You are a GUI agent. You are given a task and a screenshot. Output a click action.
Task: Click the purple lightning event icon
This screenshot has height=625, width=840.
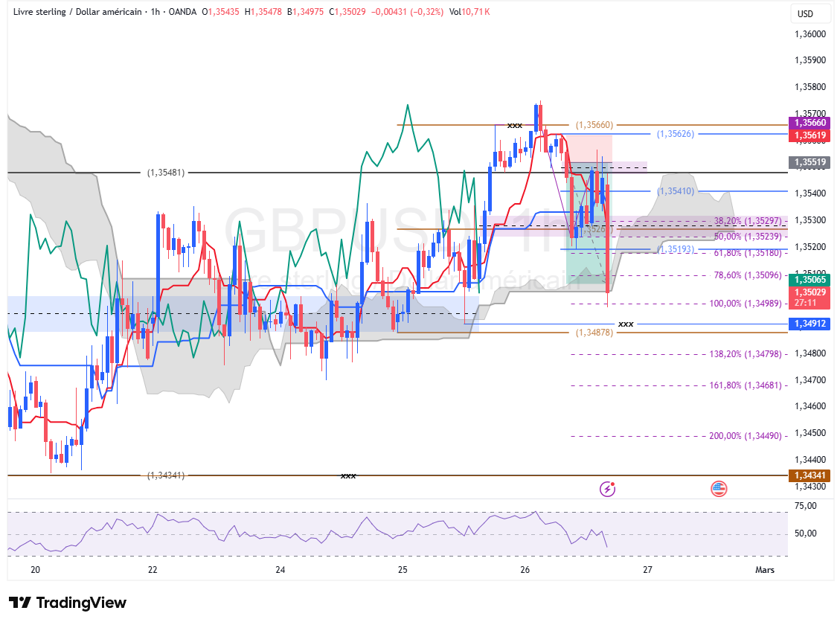tap(607, 488)
